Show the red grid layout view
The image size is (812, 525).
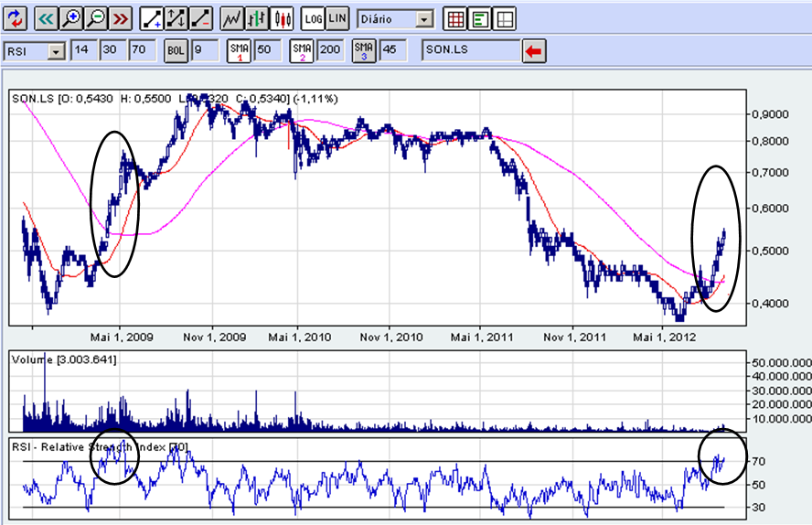454,18
